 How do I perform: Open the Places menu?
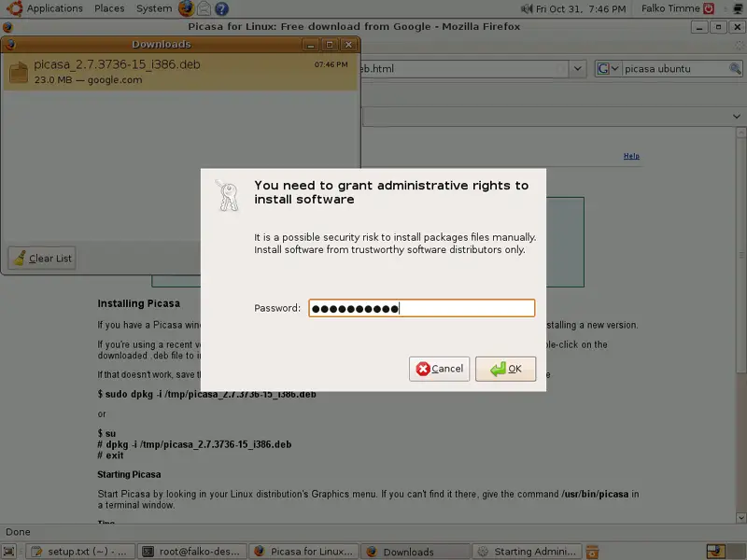coord(109,8)
